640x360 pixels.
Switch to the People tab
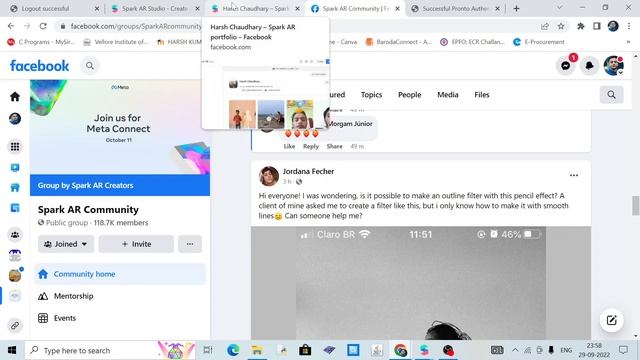coord(409,95)
